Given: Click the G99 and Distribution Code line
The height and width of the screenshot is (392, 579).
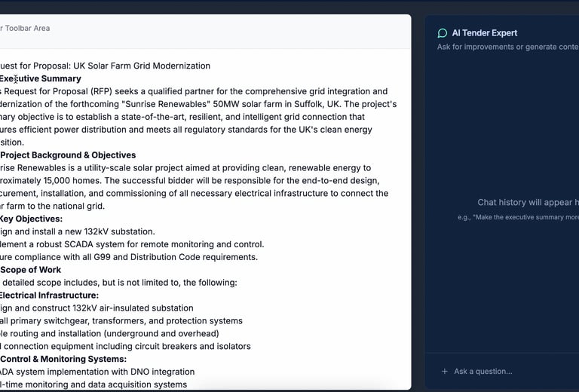Looking at the screenshot, I should tap(128, 257).
